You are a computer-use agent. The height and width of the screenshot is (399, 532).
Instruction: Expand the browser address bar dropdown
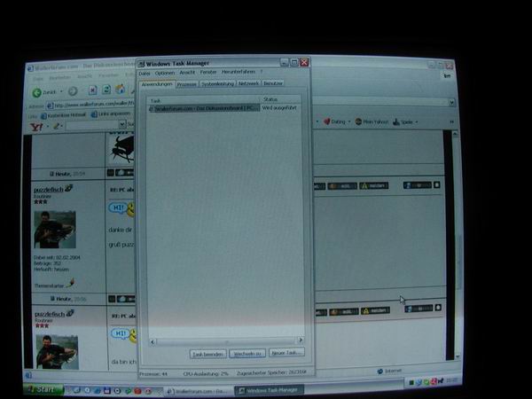pos(451,103)
